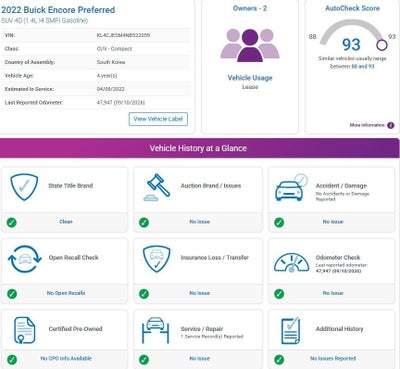Click No Issue under Accident / Damage
Viewport: 400px width, 369px height.
tap(333, 222)
